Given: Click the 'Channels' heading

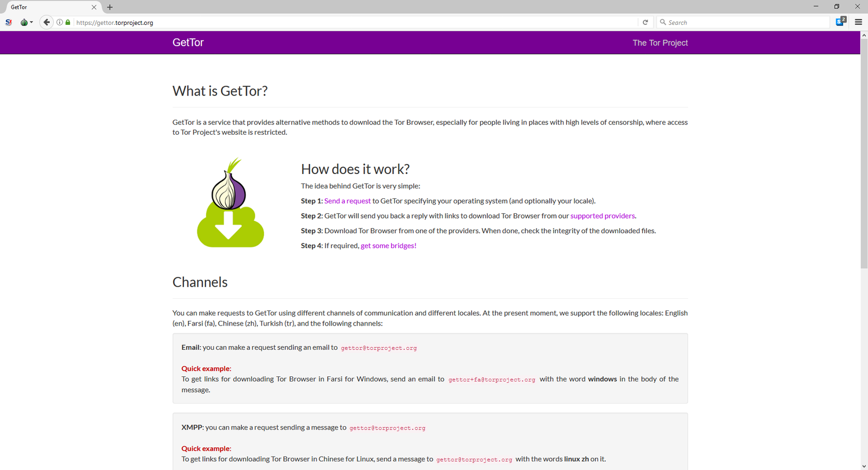Looking at the screenshot, I should (200, 282).
